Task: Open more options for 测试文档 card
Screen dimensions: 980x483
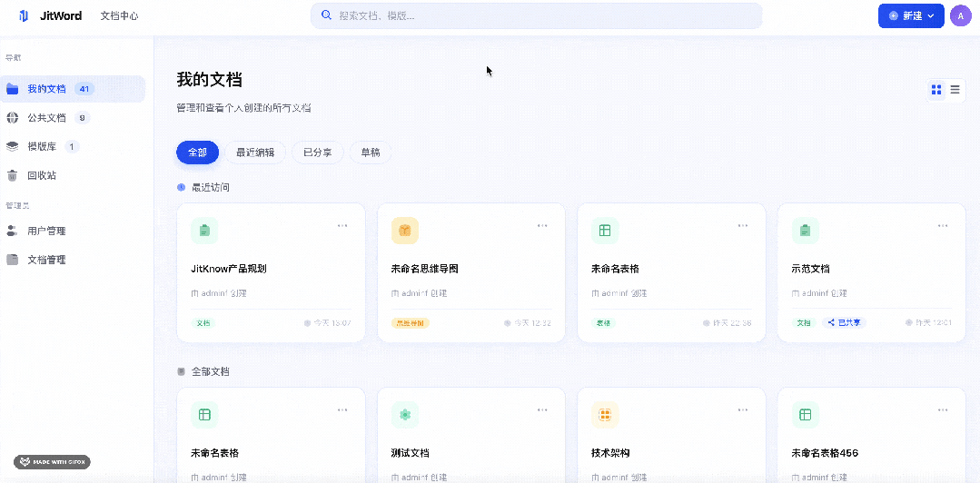Action: [542, 409]
